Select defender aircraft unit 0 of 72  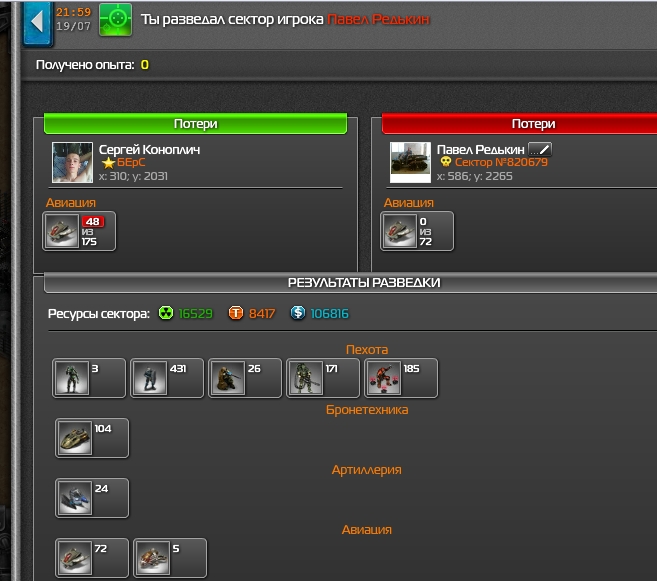416,231
